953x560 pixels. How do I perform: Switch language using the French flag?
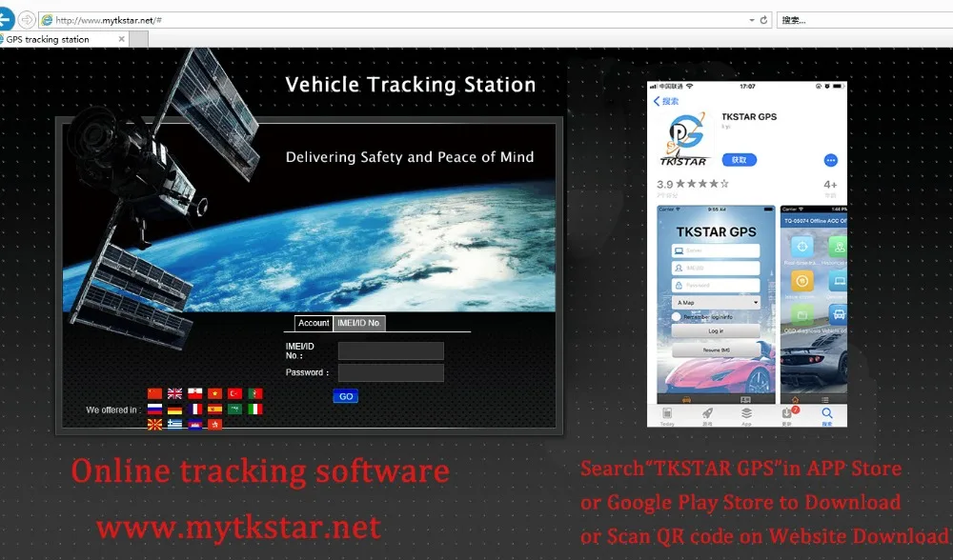tap(194, 409)
